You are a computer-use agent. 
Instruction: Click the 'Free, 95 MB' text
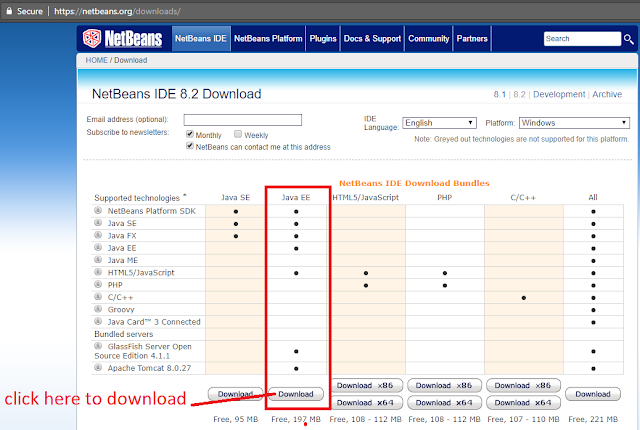coord(236,419)
